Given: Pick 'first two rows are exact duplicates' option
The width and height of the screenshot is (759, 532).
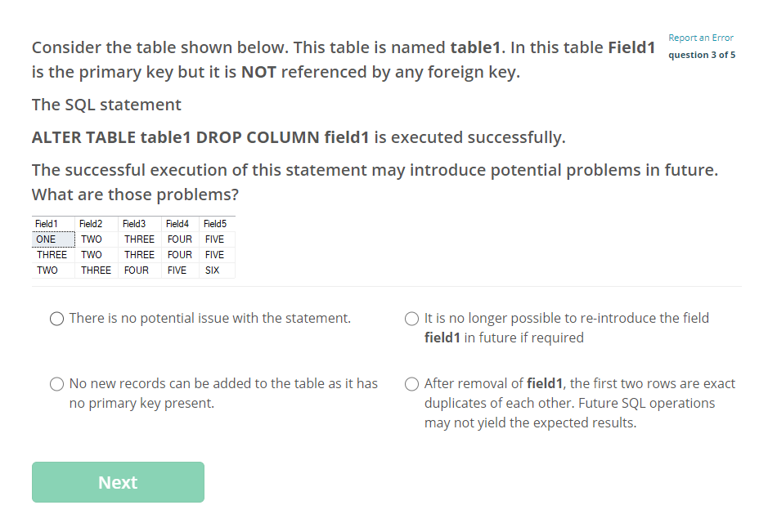Looking at the screenshot, I should (411, 384).
